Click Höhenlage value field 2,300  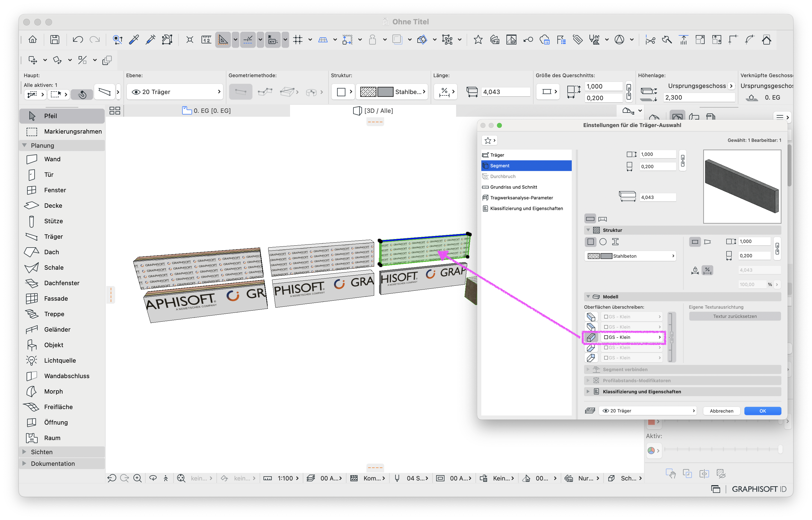pos(699,98)
